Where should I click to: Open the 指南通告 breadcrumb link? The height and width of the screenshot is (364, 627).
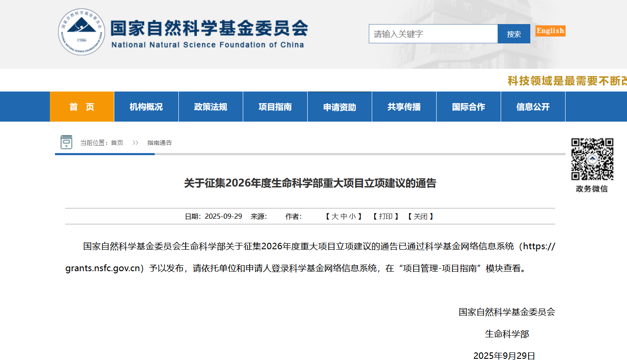pyautogui.click(x=159, y=143)
